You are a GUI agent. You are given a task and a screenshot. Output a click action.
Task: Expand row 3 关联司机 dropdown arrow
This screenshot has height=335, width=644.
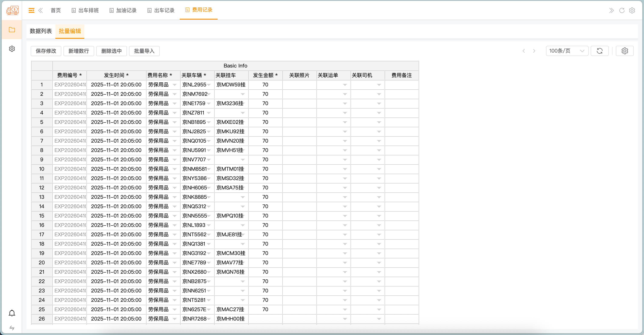click(379, 104)
